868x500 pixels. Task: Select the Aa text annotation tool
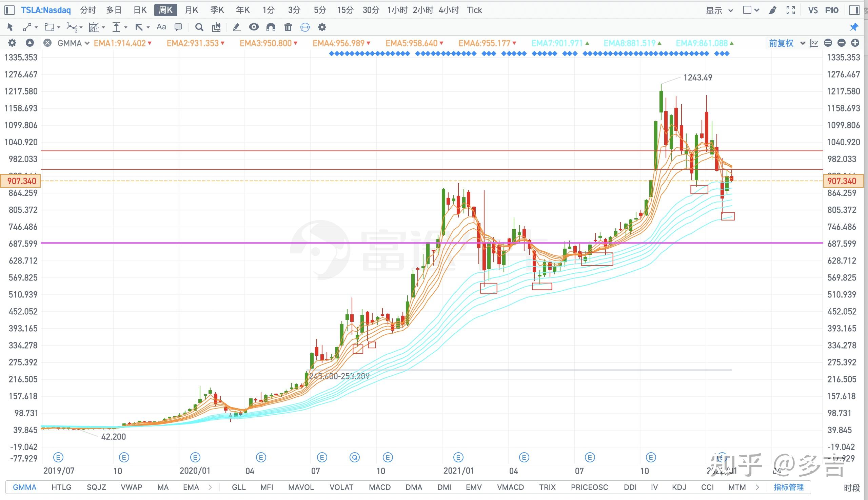[161, 27]
